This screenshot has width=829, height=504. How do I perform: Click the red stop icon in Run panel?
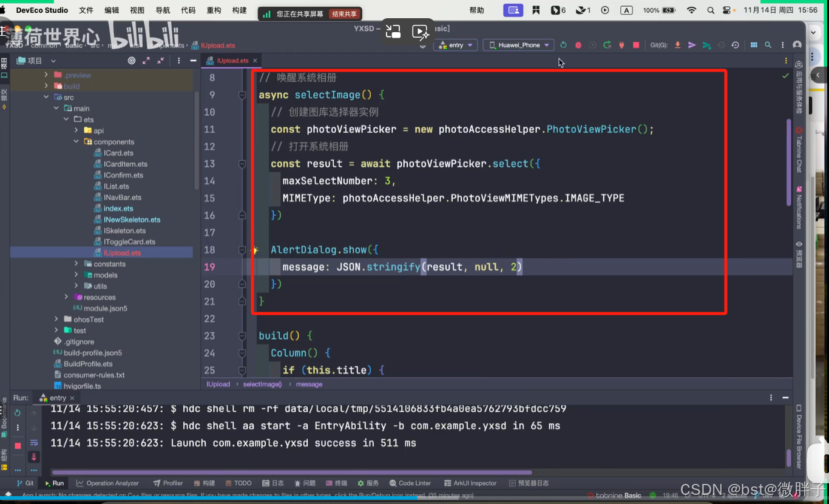(x=18, y=446)
